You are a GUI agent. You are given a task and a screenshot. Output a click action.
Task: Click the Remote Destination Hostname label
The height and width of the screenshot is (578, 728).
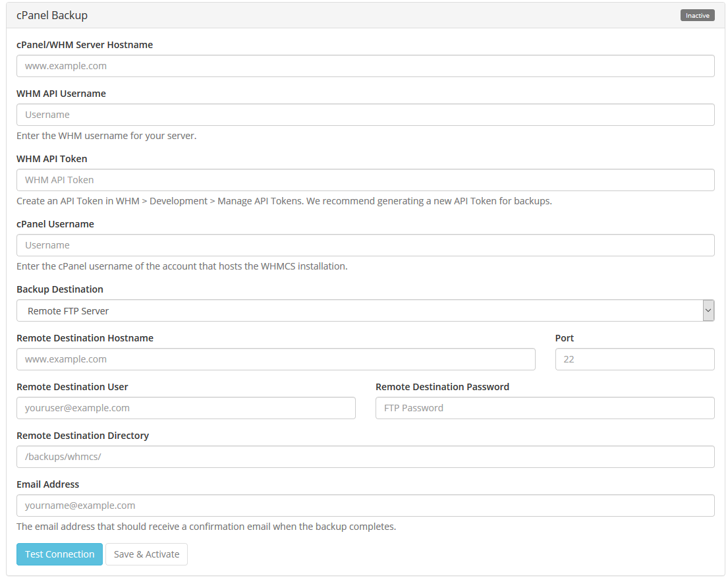pyautogui.click(x=85, y=338)
